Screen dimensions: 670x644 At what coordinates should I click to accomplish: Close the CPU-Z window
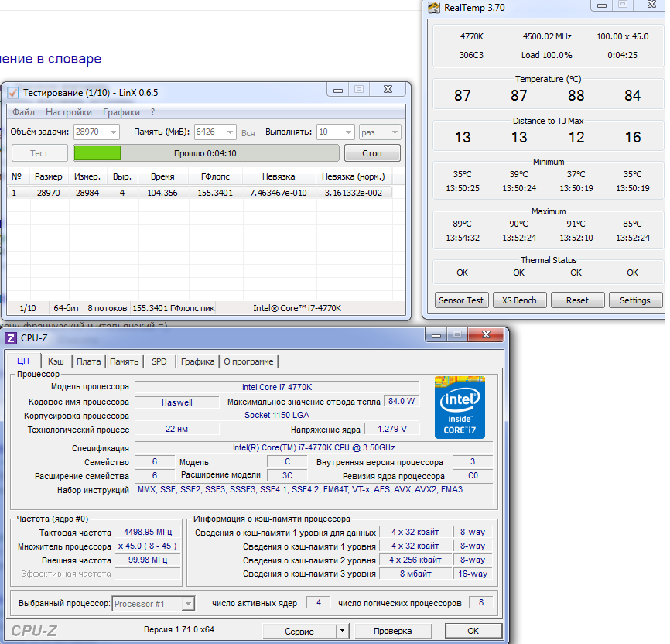(x=487, y=335)
